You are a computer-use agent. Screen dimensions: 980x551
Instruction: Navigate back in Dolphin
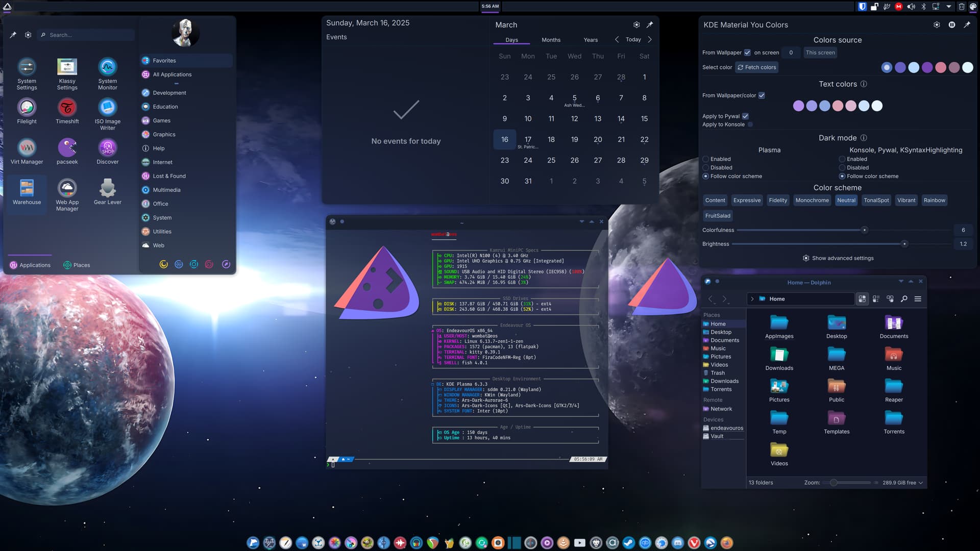[x=710, y=299]
